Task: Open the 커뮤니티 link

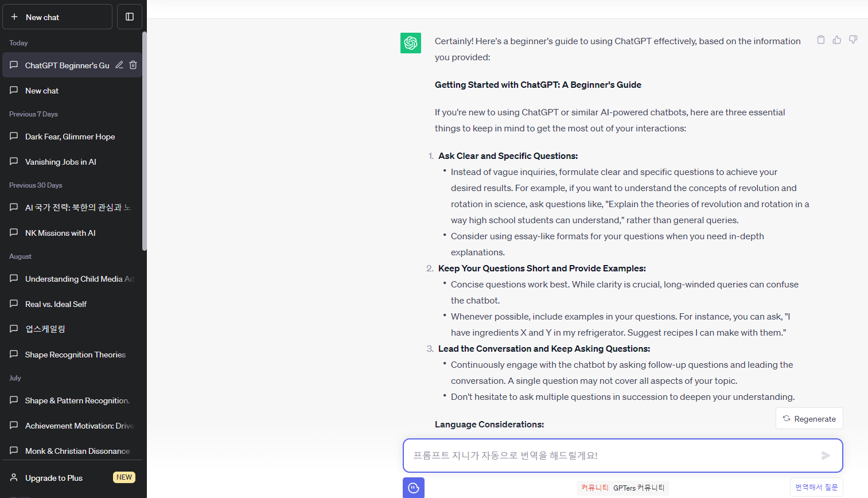Action: (595, 488)
